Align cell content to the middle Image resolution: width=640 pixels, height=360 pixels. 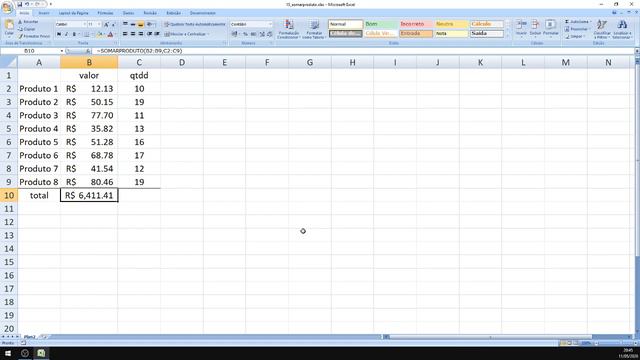(x=133, y=24)
